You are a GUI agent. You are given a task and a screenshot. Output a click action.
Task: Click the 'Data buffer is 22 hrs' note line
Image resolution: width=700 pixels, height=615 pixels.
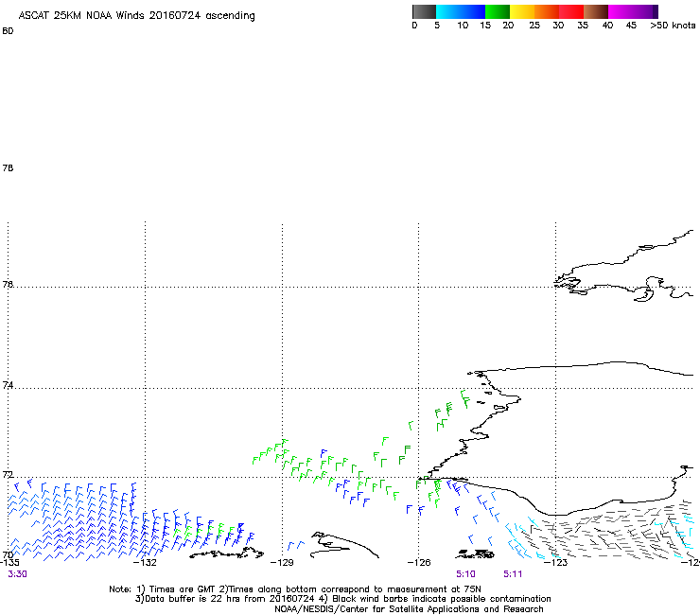pyautogui.click(x=342, y=599)
